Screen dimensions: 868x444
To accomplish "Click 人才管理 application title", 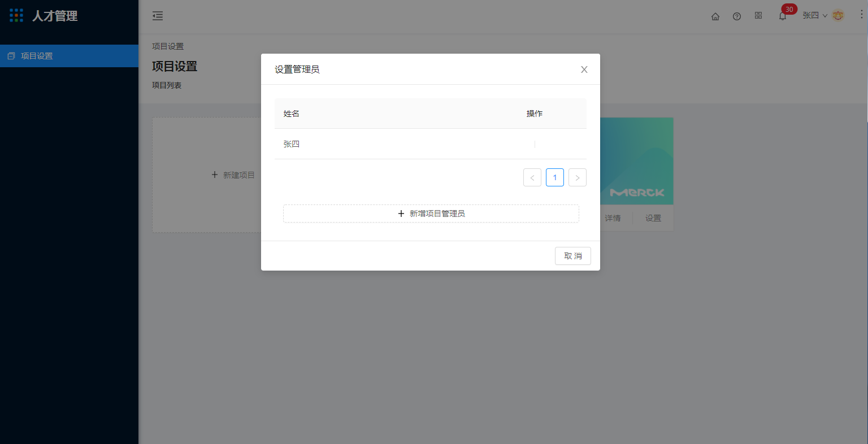I will (55, 16).
